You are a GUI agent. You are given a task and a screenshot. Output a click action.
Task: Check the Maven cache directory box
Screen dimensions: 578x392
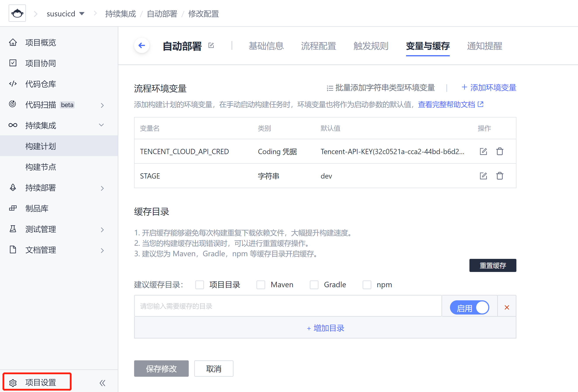[x=261, y=285]
